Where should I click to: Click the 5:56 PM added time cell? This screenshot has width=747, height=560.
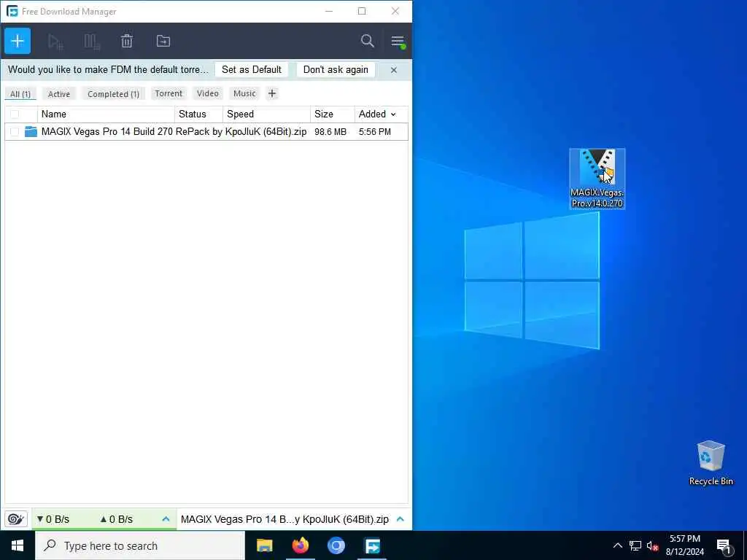pos(375,132)
